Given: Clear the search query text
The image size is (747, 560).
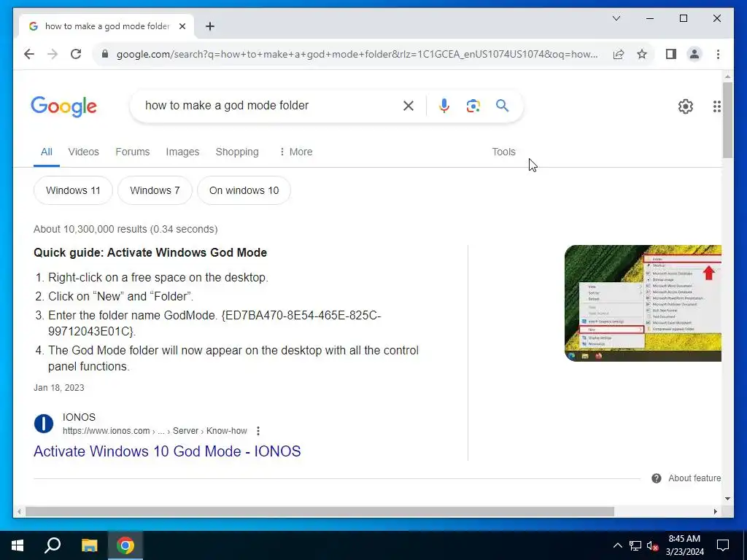Looking at the screenshot, I should coord(409,106).
